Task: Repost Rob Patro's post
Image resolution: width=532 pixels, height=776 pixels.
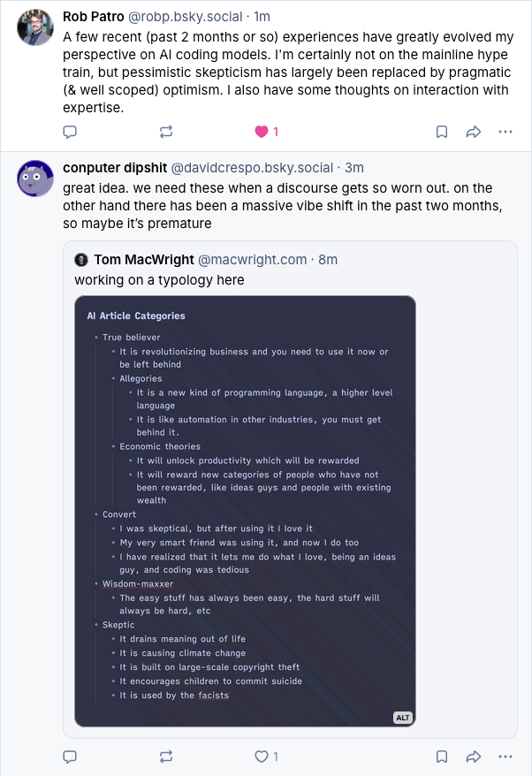Action: click(166, 132)
